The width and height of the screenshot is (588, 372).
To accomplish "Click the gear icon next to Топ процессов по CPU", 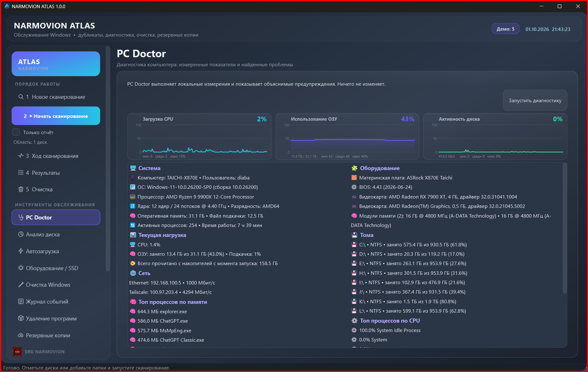I will [x=354, y=321].
